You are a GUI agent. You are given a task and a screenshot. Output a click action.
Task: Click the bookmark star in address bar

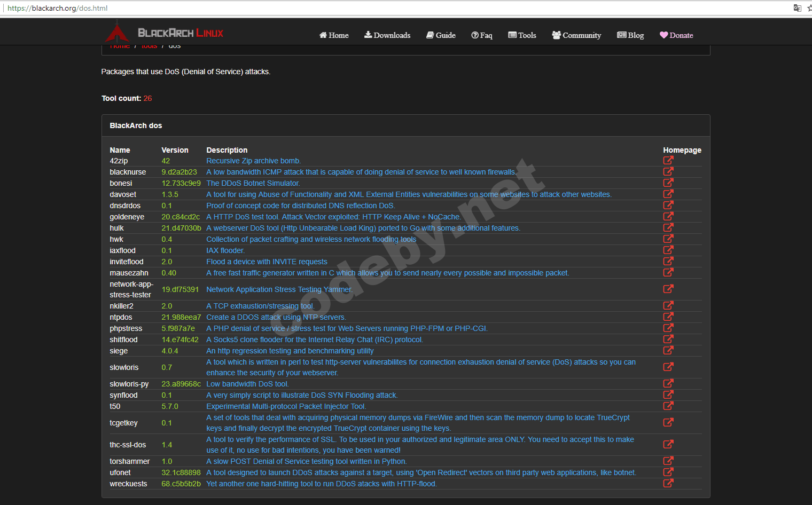(808, 8)
